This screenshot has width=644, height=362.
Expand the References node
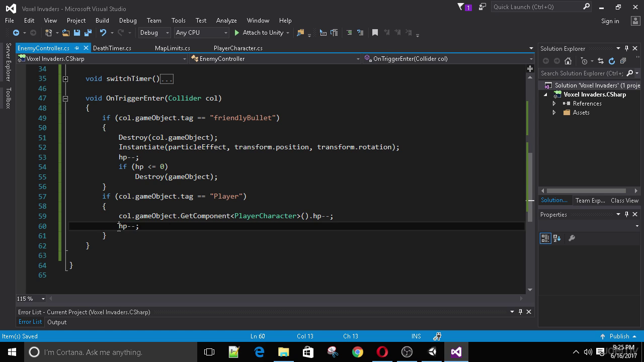tap(554, 104)
